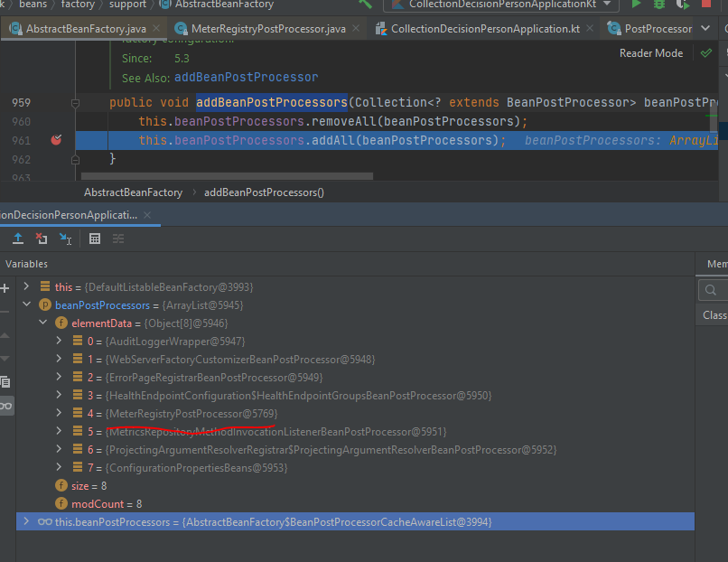Stop the running process with red square

point(706,4)
